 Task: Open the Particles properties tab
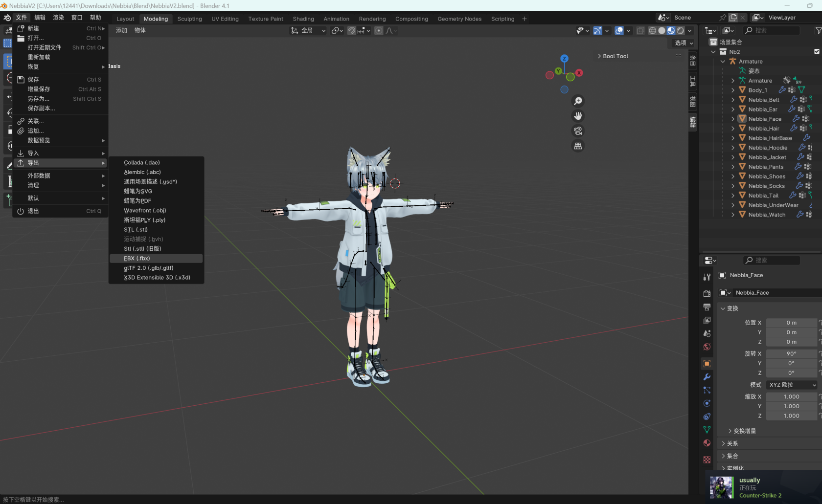tap(707, 390)
